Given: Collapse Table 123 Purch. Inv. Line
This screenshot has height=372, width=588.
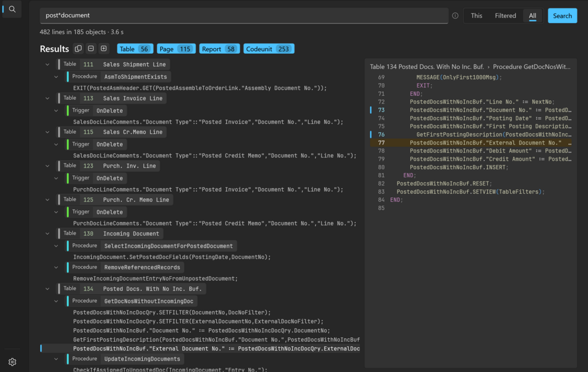Looking at the screenshot, I should (48, 166).
